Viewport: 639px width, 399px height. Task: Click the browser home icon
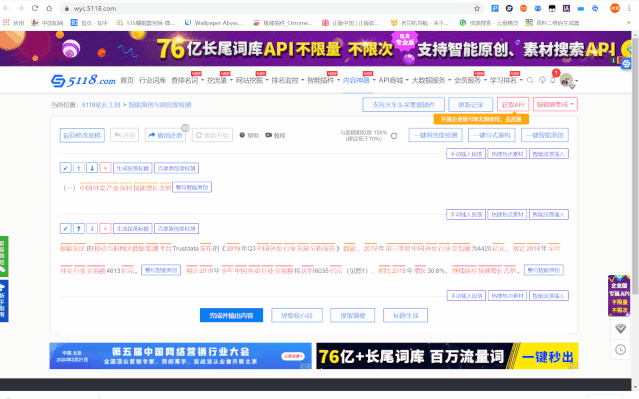tap(49, 8)
